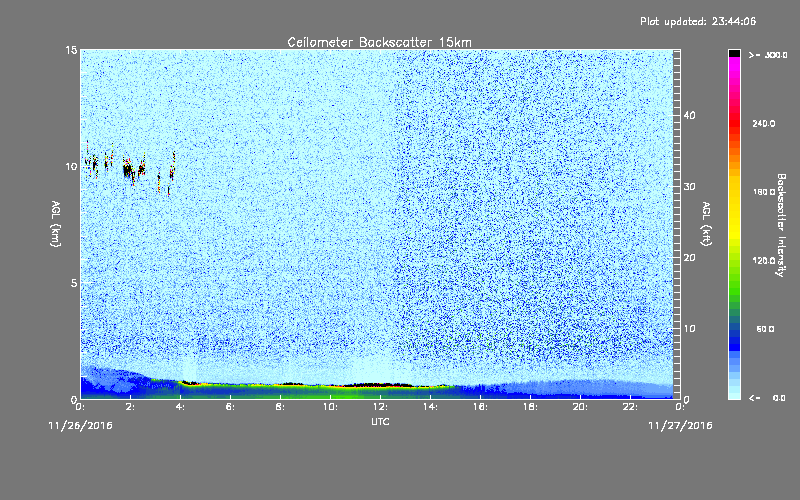Click the start date "11/26/2016"
Viewport: 800px width, 500px height.
coord(80,426)
